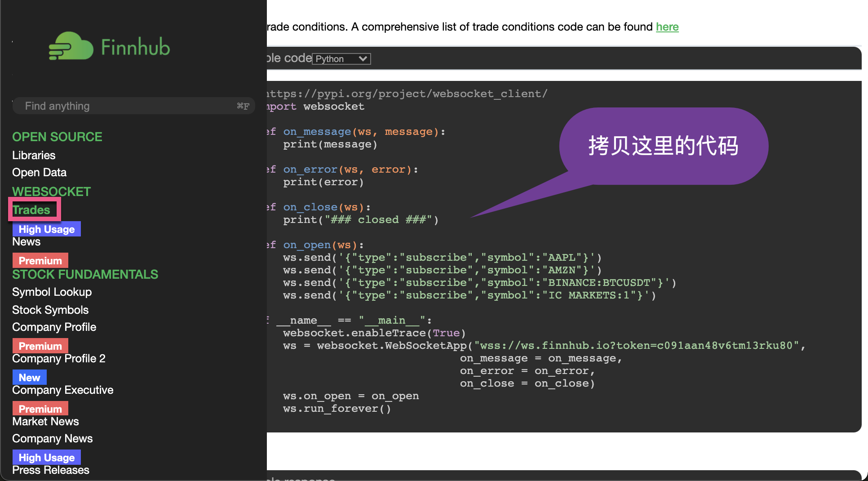
Task: Click the New badge beside Company Executive
Action: [x=29, y=377]
